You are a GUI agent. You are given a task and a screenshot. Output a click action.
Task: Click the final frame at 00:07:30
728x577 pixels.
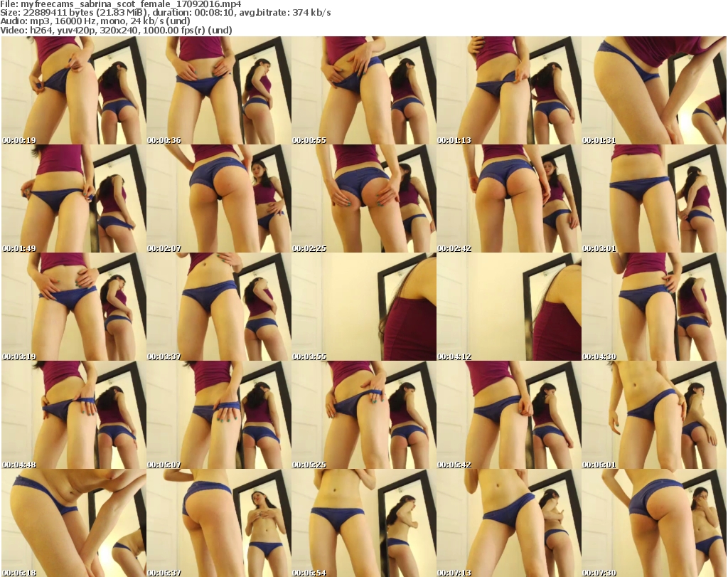(x=653, y=523)
